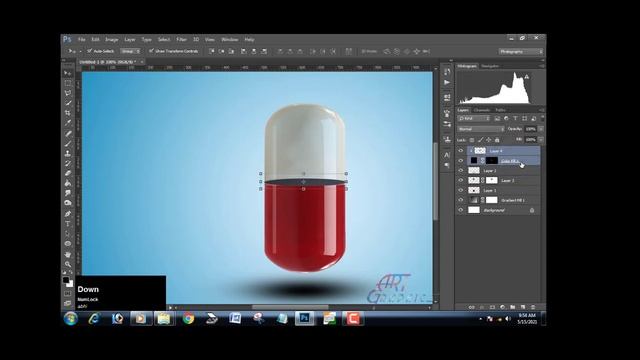Screen dimensions: 640x360
Task: Hide Layer 3 via eye icon
Action: (x=461, y=170)
